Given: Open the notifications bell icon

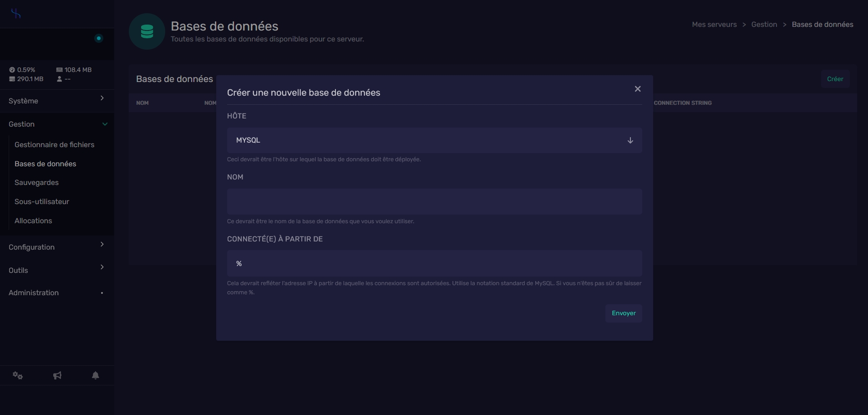Looking at the screenshot, I should tap(96, 375).
